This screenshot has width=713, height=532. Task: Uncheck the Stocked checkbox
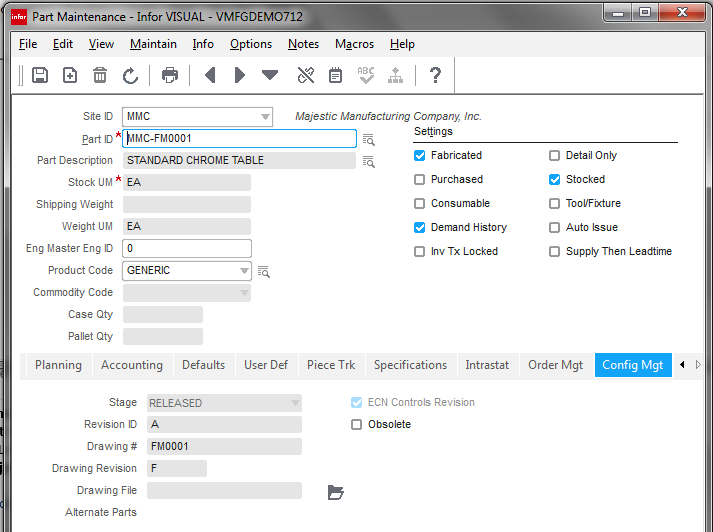[x=554, y=180]
